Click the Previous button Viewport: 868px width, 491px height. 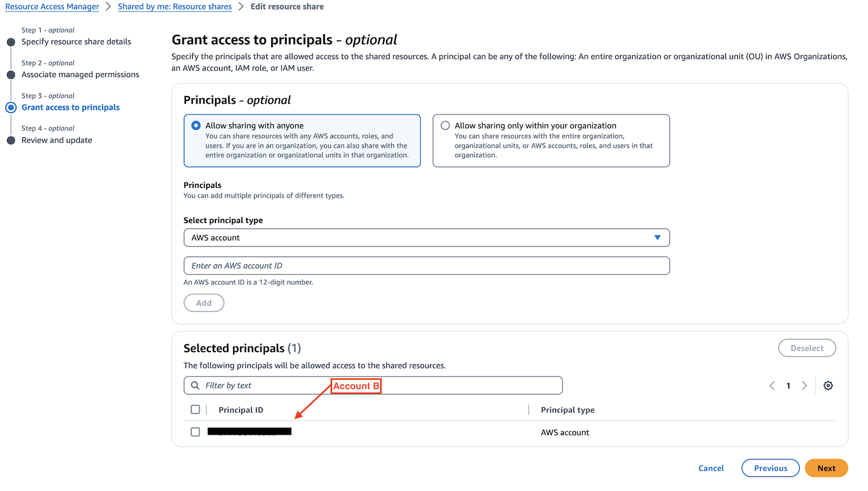tap(770, 468)
